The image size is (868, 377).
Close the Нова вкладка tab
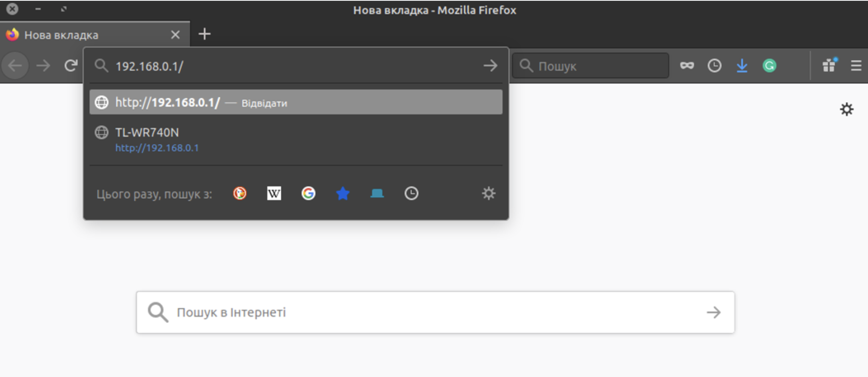[x=175, y=35]
